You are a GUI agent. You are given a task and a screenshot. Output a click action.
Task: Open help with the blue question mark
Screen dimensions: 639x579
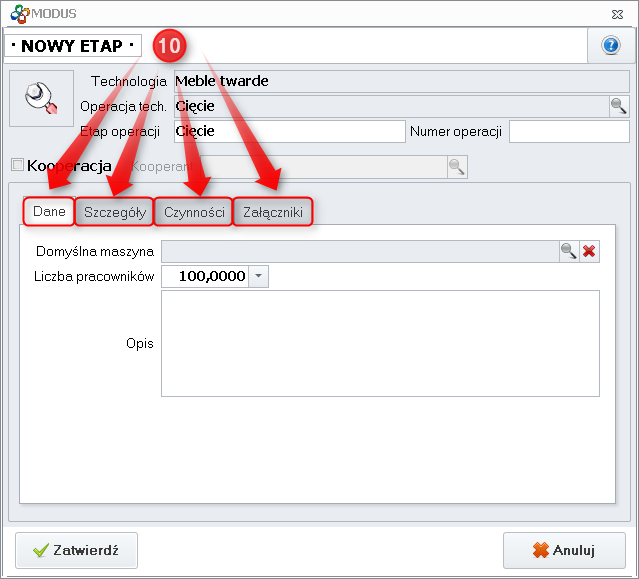click(x=611, y=46)
